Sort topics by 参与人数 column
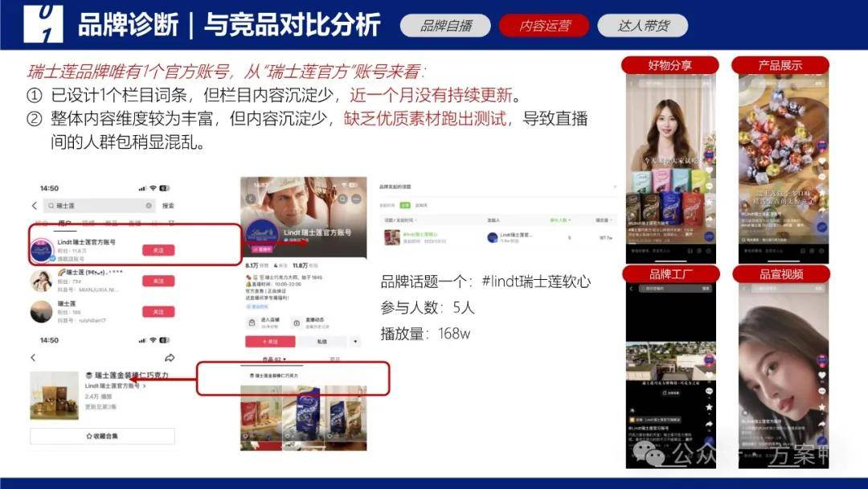 (559, 220)
